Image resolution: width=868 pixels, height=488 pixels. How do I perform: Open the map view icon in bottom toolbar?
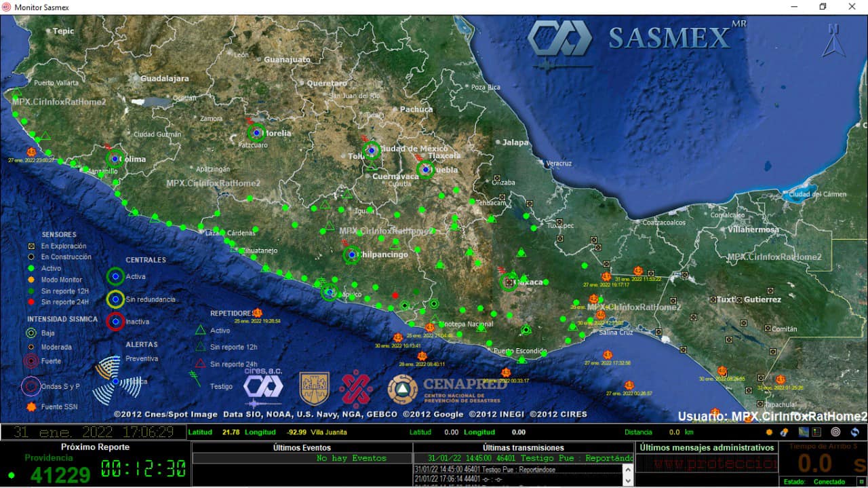coord(804,432)
